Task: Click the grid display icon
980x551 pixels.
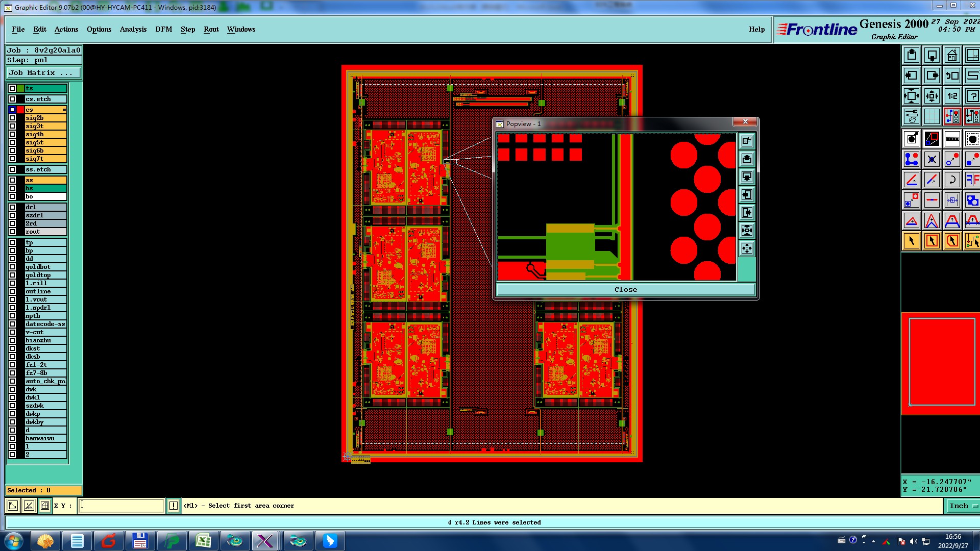Action: pos(932,116)
